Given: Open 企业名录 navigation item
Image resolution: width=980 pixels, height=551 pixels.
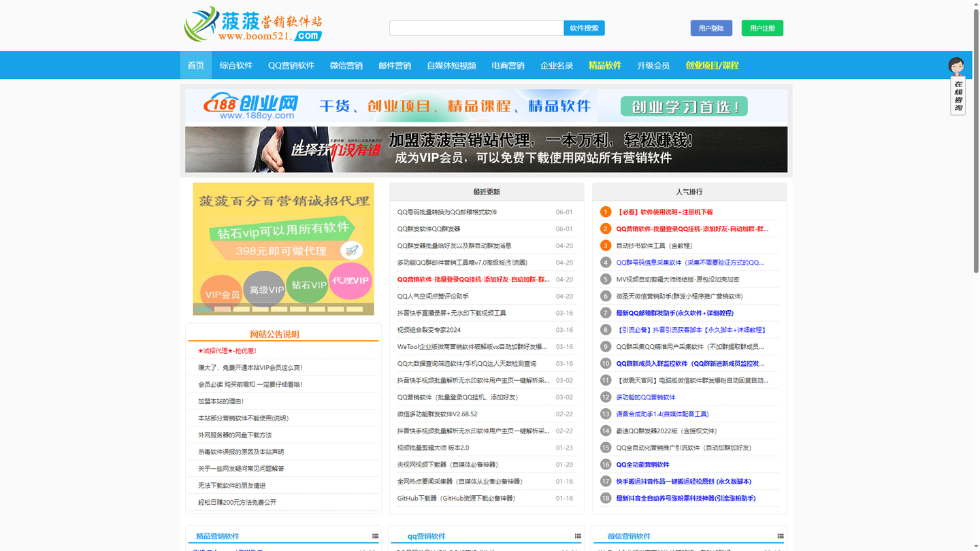Looking at the screenshot, I should pyautogui.click(x=557, y=65).
